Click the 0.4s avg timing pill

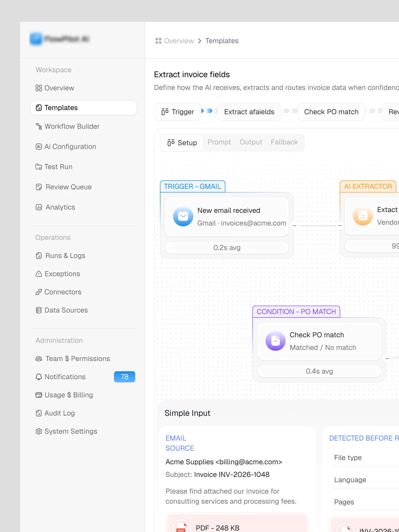coord(319,371)
